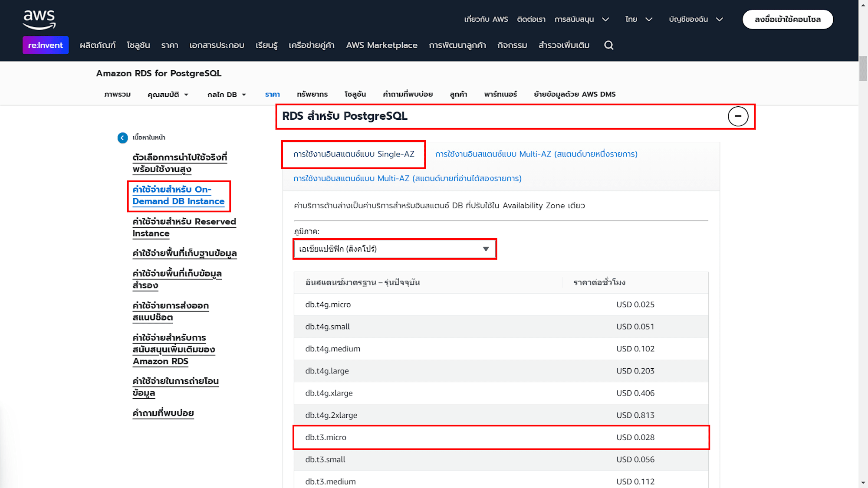Click the scrollbar down arrow
This screenshot has width=868, height=488.
863,483
